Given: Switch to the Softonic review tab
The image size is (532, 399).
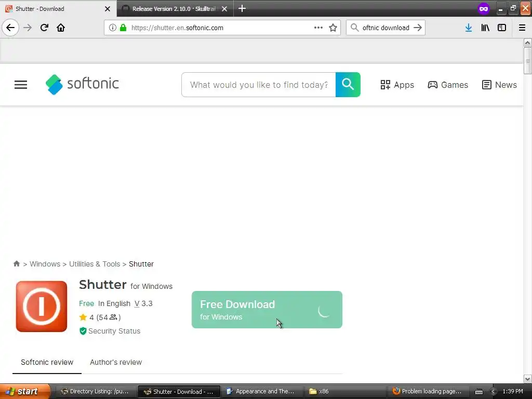Looking at the screenshot, I should point(47,362).
